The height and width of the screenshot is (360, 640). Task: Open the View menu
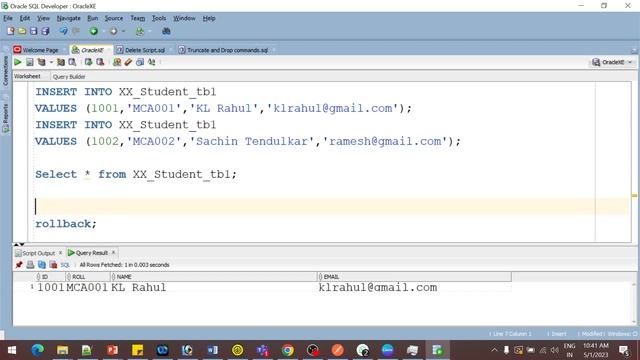coord(43,18)
